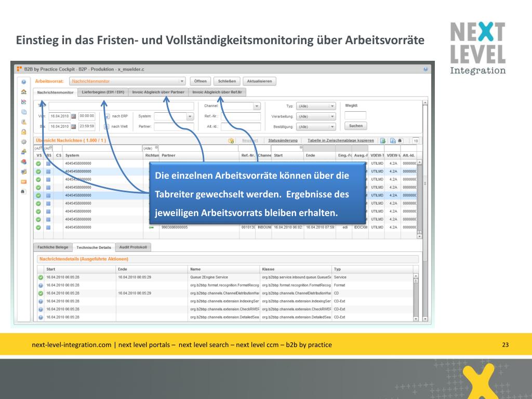Image resolution: width=532 pixels, height=399 pixels.
Task: Click the Suchen button
Action: pos(356,126)
